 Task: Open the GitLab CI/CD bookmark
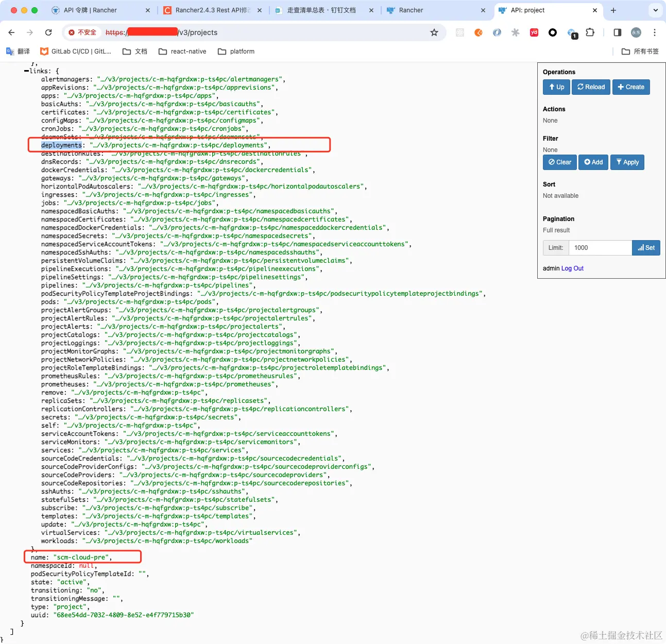coord(76,52)
